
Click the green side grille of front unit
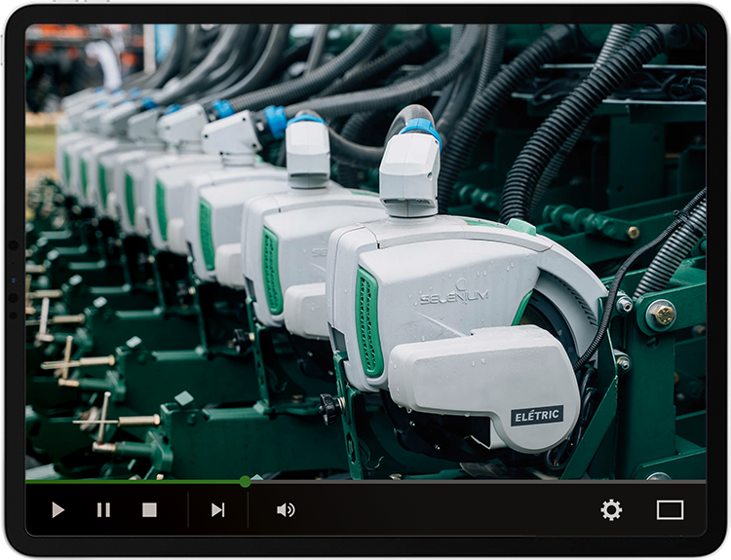[368, 322]
